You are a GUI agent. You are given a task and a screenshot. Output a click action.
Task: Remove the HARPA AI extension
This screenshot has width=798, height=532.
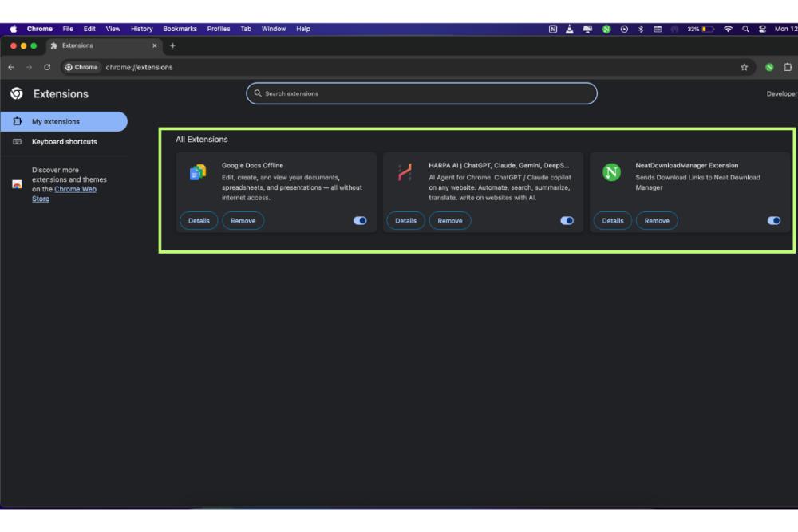[450, 221]
